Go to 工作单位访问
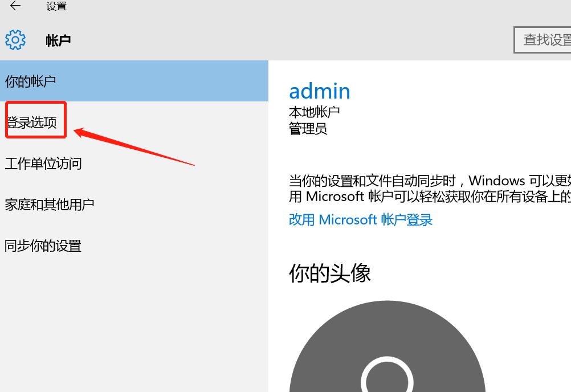This screenshot has width=571, height=392. (43, 164)
